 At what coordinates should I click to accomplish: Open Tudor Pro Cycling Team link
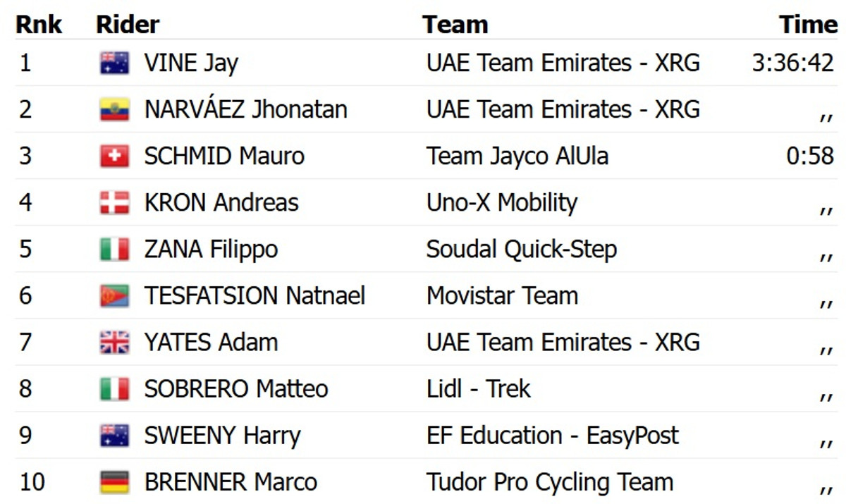point(549,482)
